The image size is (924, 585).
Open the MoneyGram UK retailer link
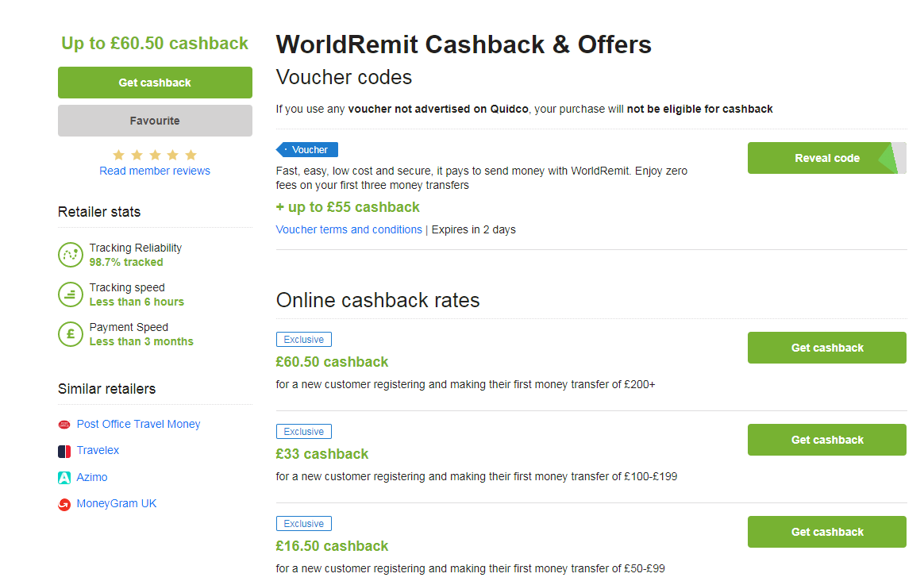[117, 504]
